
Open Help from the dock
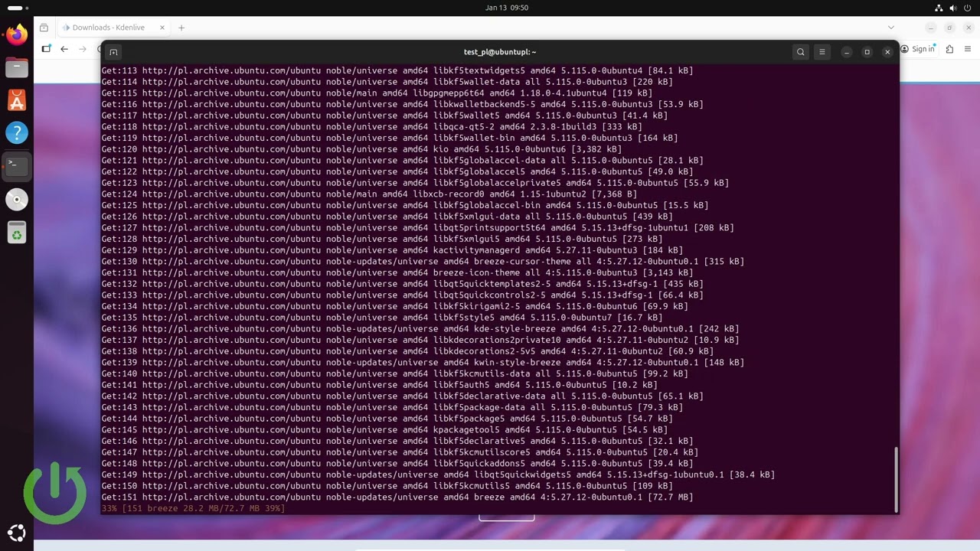click(x=16, y=133)
